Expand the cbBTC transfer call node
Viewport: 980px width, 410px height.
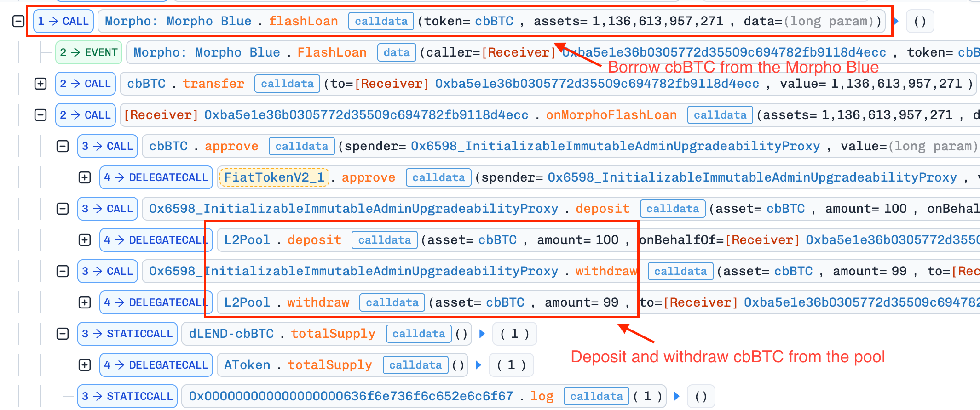(x=40, y=84)
